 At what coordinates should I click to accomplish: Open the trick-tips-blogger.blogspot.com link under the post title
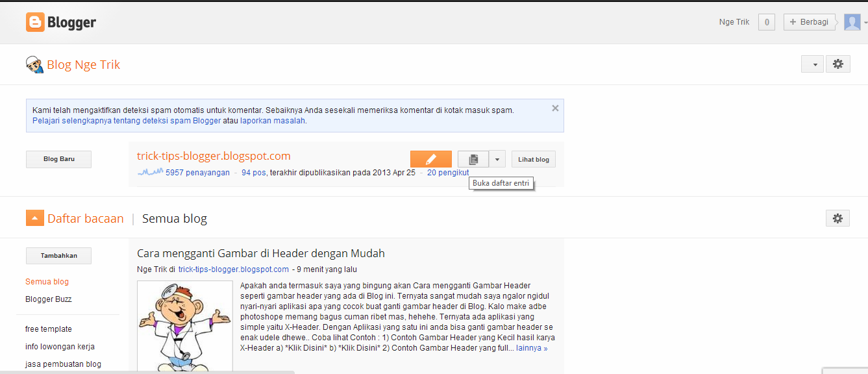coord(234,269)
